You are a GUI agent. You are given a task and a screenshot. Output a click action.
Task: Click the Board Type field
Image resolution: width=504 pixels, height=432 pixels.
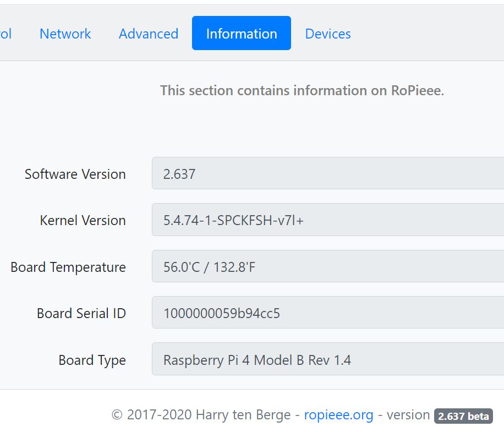[328, 359]
